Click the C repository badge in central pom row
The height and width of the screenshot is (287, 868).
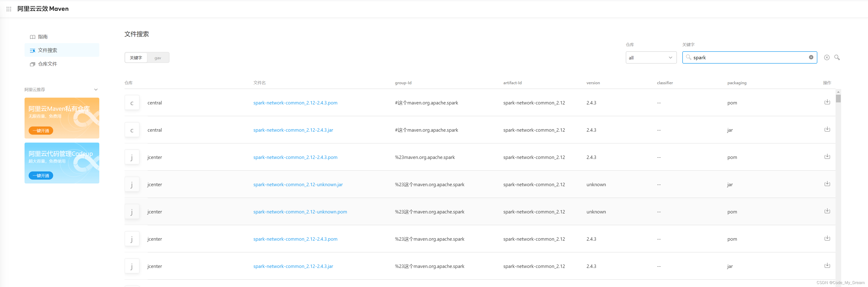pyautogui.click(x=132, y=103)
